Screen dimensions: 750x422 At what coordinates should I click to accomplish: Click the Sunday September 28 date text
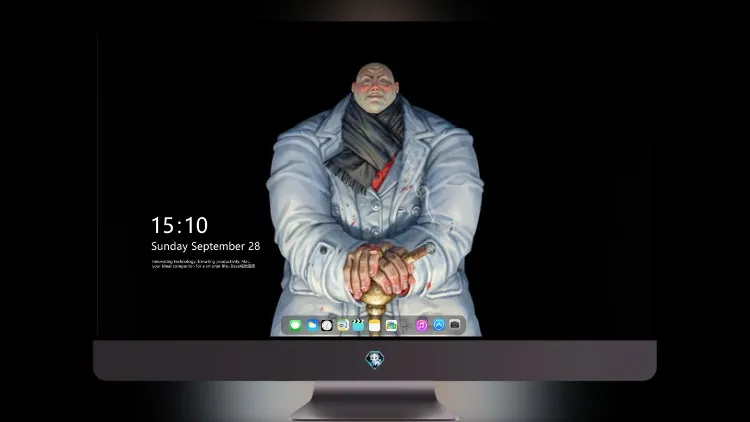(x=206, y=246)
